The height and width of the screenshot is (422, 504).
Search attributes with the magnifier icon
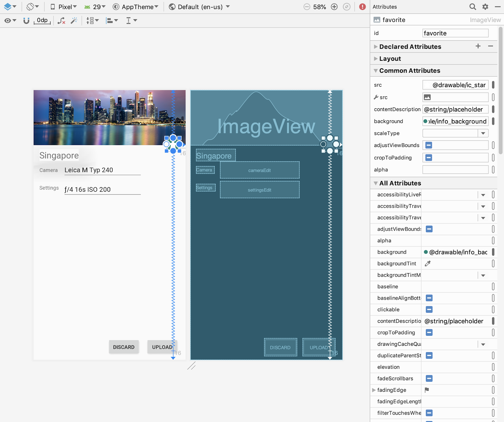[x=472, y=7]
